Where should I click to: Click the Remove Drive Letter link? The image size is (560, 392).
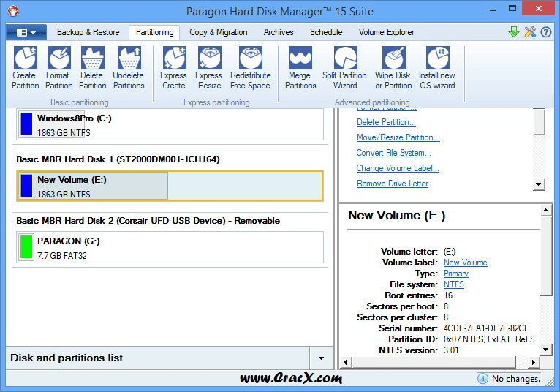pyautogui.click(x=393, y=184)
